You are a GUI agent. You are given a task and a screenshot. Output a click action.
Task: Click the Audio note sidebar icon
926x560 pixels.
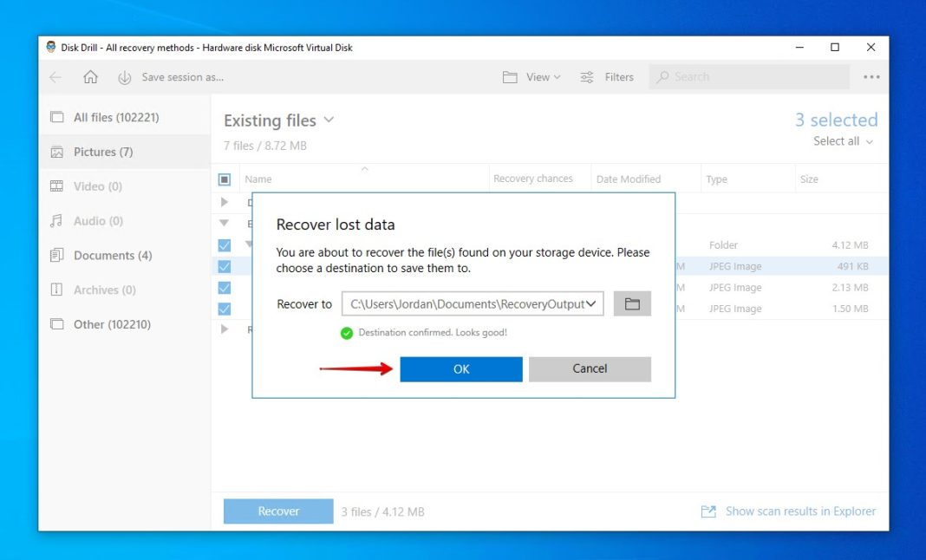tap(56, 221)
